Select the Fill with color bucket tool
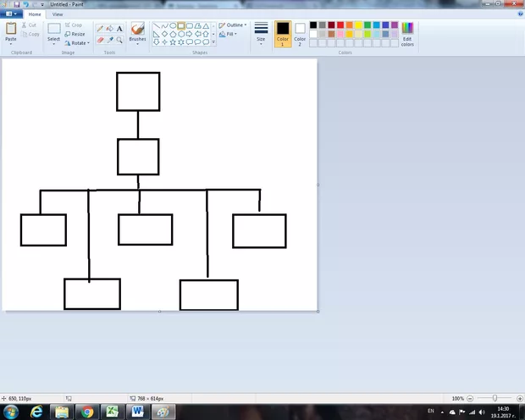 (109, 28)
